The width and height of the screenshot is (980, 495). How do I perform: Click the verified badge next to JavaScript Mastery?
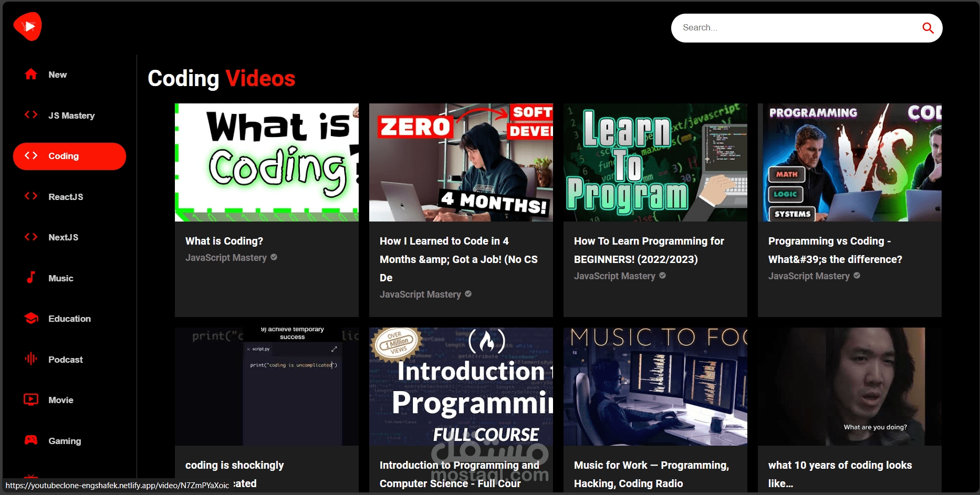coord(274,258)
